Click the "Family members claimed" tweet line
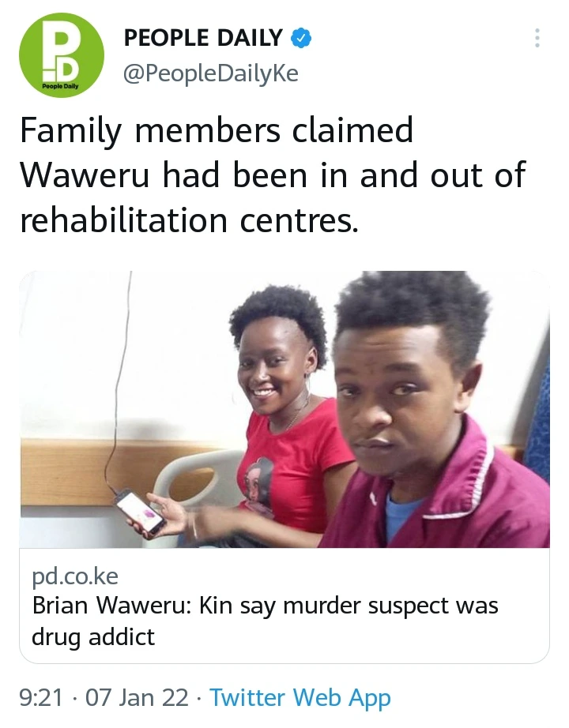The height and width of the screenshot is (728, 569). click(x=217, y=131)
